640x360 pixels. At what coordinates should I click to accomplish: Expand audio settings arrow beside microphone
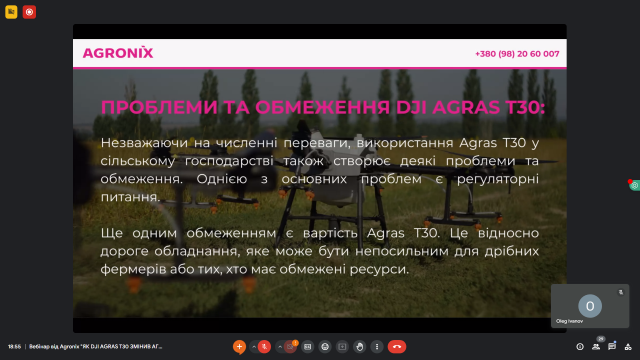tap(254, 347)
